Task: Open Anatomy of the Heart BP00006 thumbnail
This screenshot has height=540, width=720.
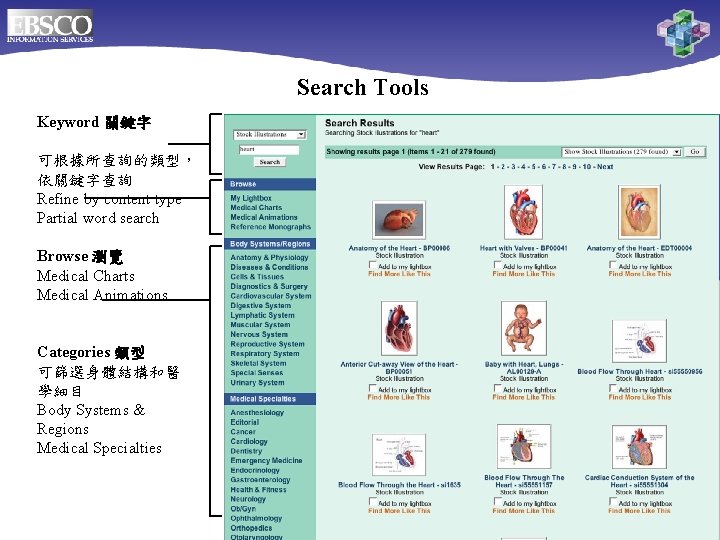Action: (399, 219)
